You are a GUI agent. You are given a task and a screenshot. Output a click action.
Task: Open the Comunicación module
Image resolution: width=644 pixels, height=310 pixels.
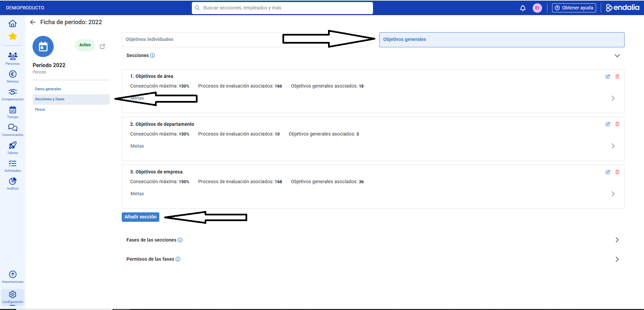13,130
